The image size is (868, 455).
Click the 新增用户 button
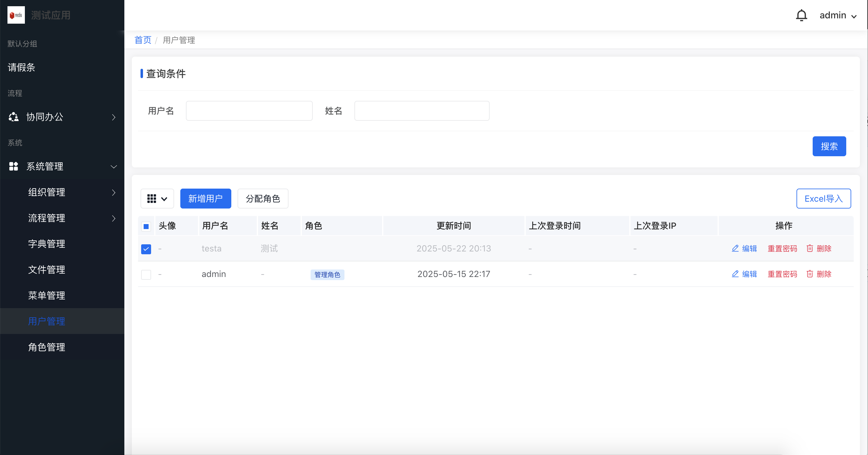tap(205, 199)
